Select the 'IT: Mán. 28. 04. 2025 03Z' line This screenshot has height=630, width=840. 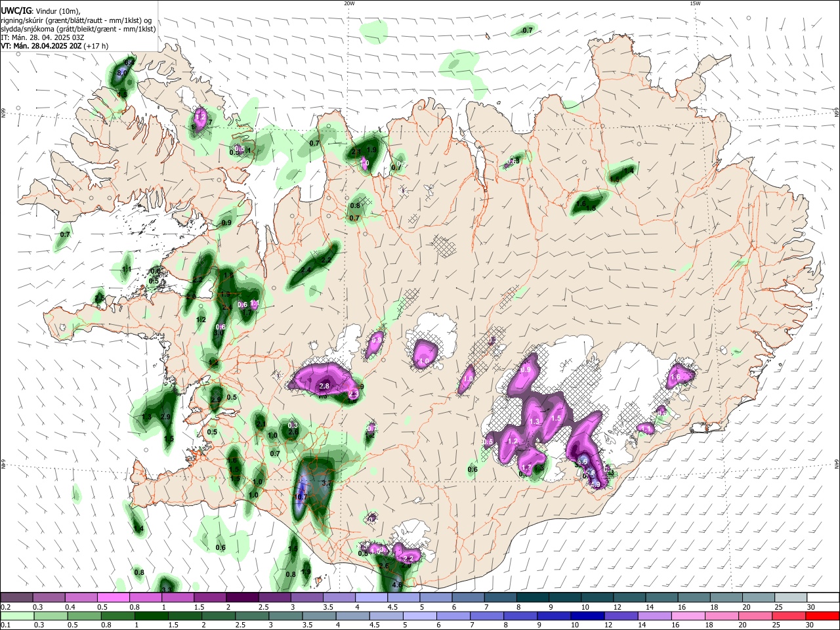click(x=43, y=37)
